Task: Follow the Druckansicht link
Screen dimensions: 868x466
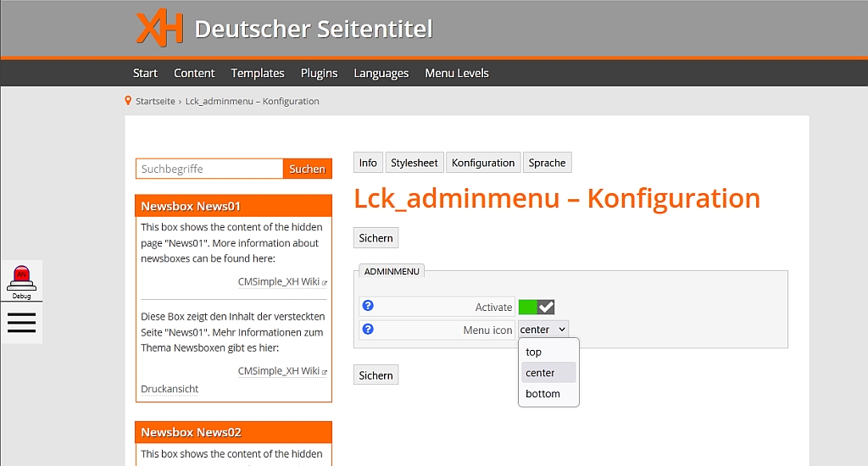Action: (170, 389)
